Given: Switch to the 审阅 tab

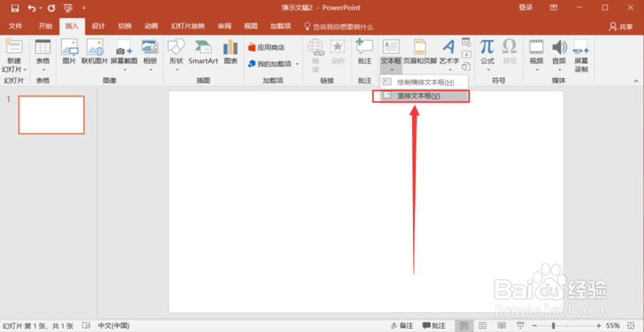Looking at the screenshot, I should coord(224,26).
